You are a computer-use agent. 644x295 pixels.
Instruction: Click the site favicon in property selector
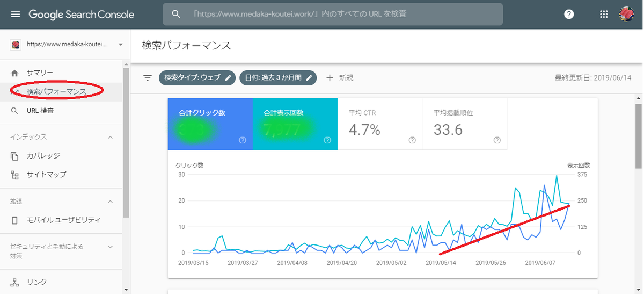15,45
